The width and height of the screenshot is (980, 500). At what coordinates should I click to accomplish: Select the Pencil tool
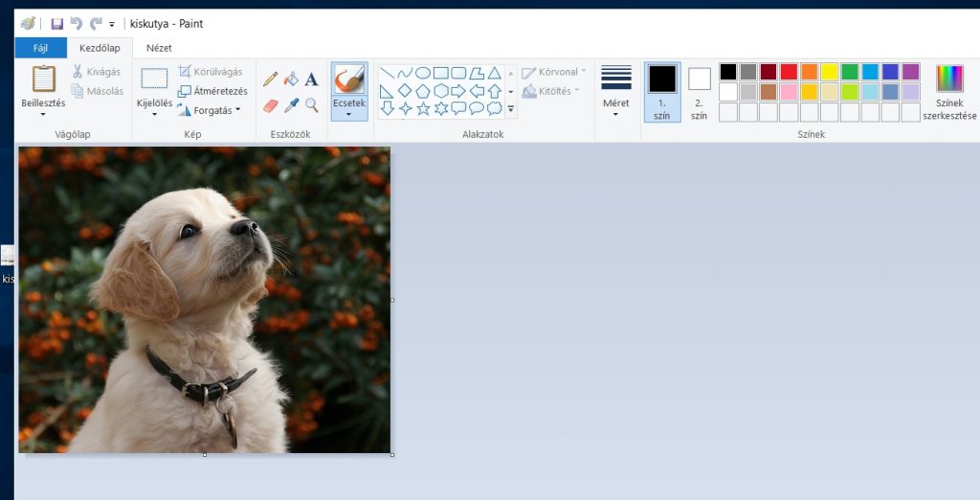click(x=271, y=79)
